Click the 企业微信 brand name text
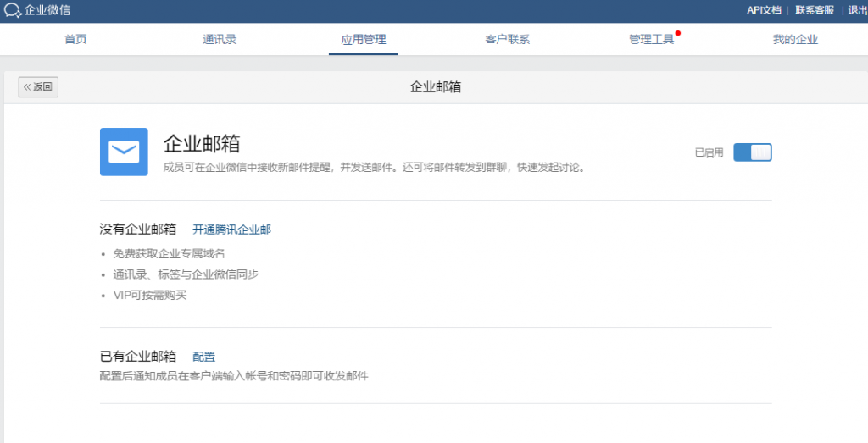The image size is (868, 443). click(48, 11)
